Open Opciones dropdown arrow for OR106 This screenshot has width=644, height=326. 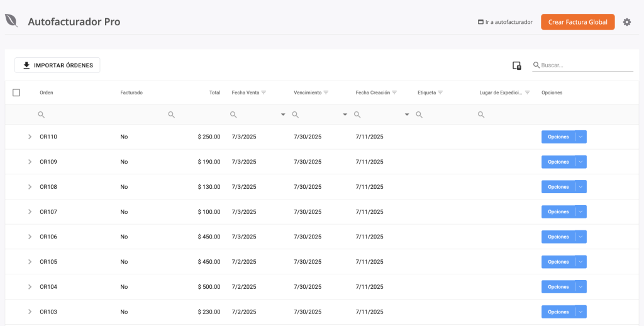580,237
